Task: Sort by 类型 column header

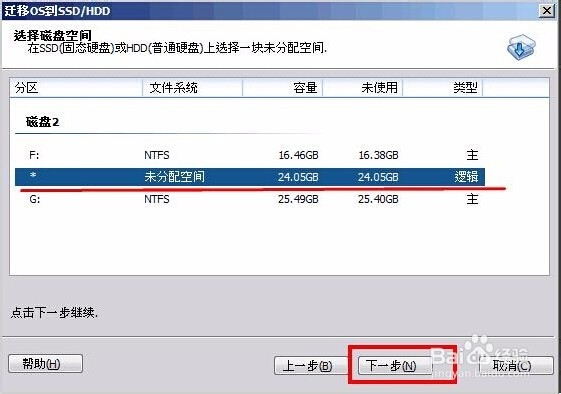Action: click(x=443, y=88)
